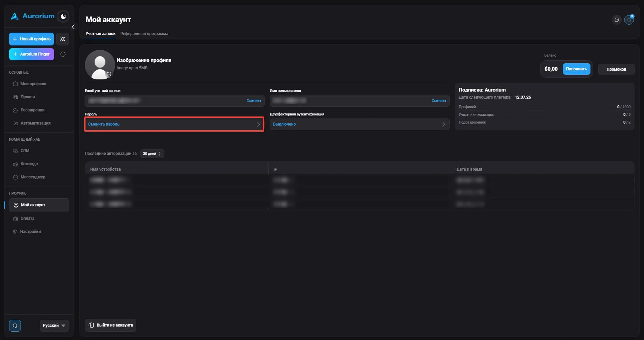Open Оплата page
This screenshot has height=340, width=644.
[x=24, y=218]
